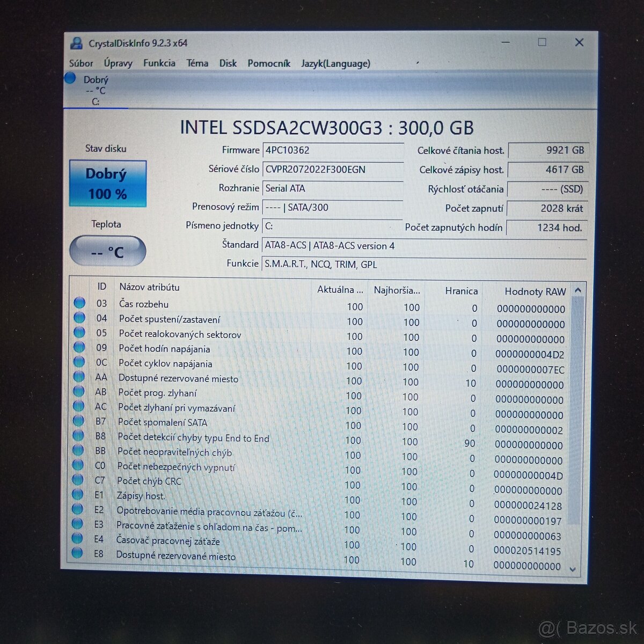
Task: Click status circle icon for attribute E8
Action: tap(77, 553)
